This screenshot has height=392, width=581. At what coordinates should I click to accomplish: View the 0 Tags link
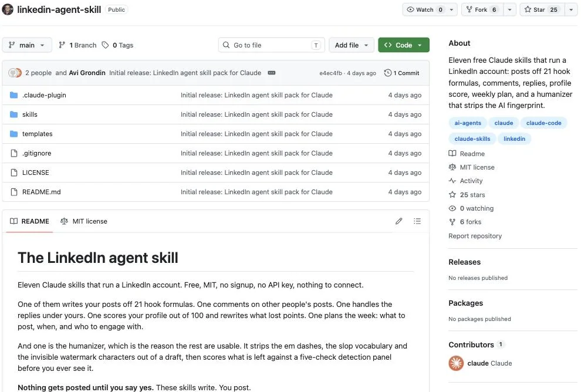(118, 45)
